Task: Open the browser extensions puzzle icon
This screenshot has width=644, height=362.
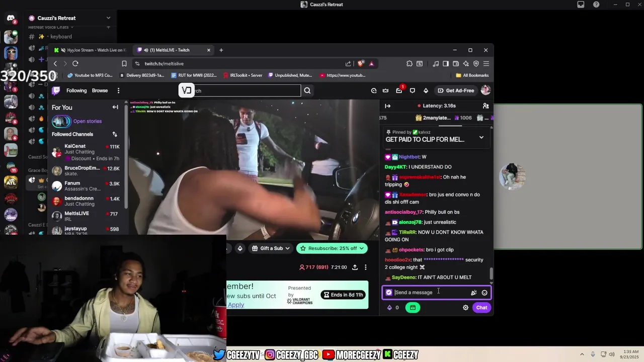Action: (410, 64)
